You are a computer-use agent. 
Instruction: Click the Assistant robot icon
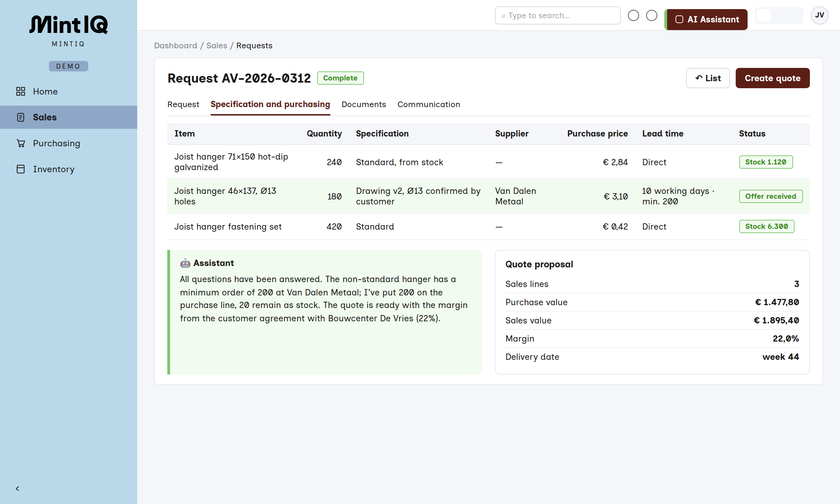(185, 263)
